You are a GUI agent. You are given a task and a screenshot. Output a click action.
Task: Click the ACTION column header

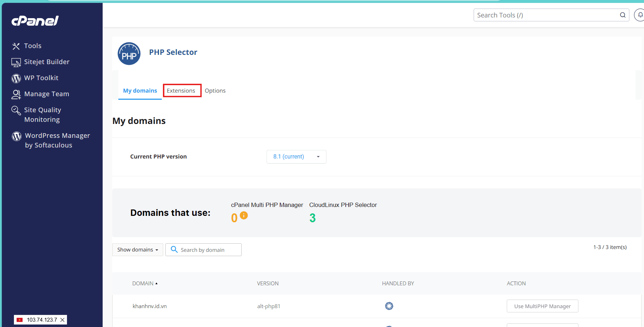pyautogui.click(x=516, y=284)
